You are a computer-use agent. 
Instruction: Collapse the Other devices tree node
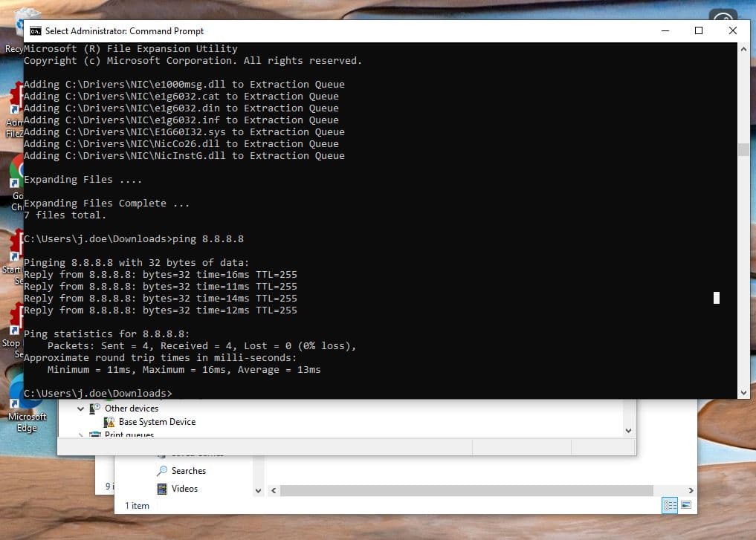pyautogui.click(x=81, y=409)
